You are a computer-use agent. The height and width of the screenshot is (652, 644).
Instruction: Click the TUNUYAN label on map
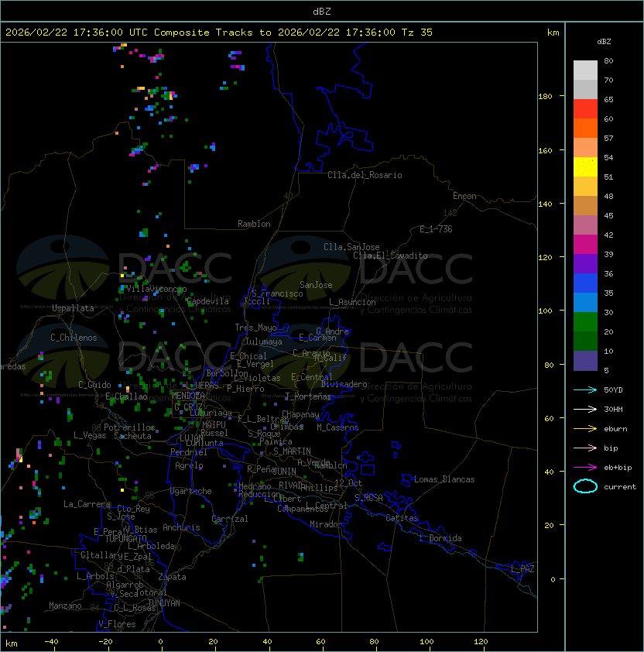point(164,602)
